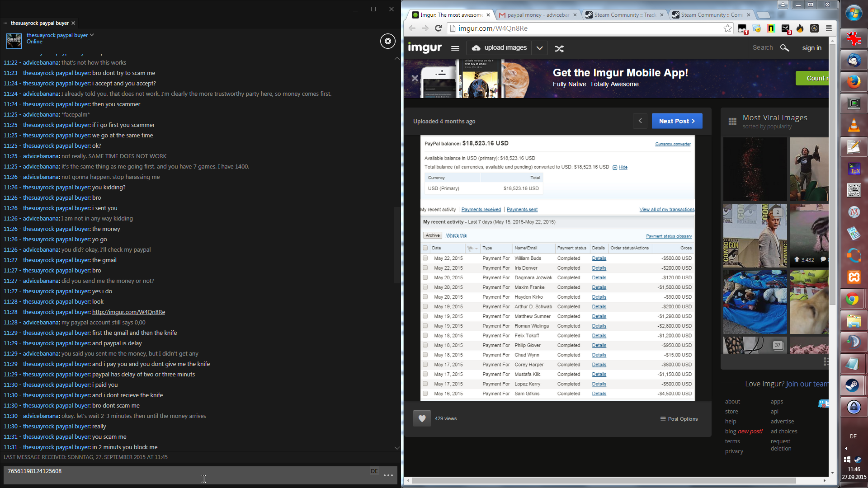Image resolution: width=868 pixels, height=488 pixels.
Task: Click imgur search magnifier icon
Action: coord(784,48)
